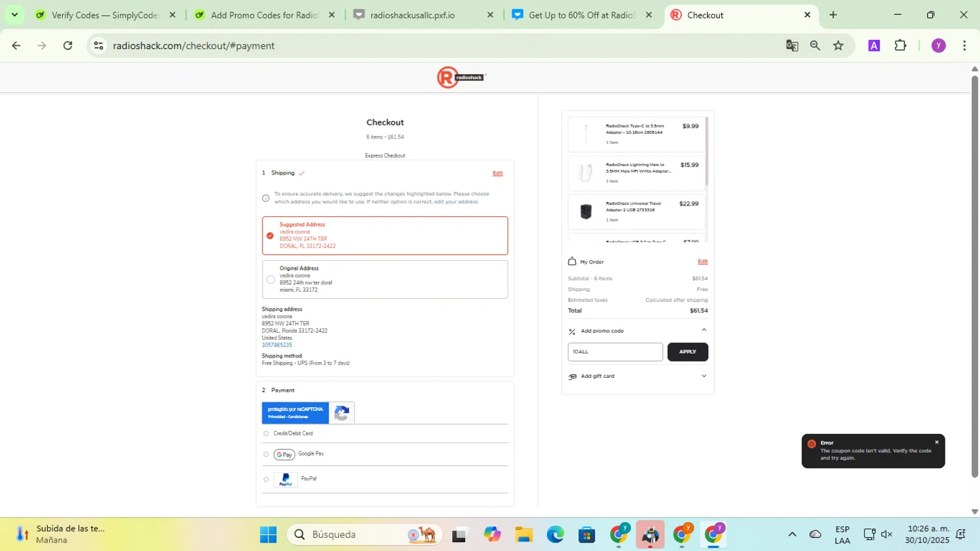Switch to radioshackusallc.pxf.io tab
This screenshot has width=980, height=551.
[x=423, y=15]
